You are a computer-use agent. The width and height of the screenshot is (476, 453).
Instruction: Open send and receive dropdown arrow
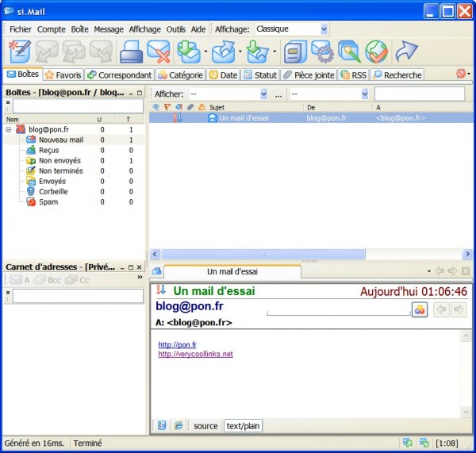(274, 52)
